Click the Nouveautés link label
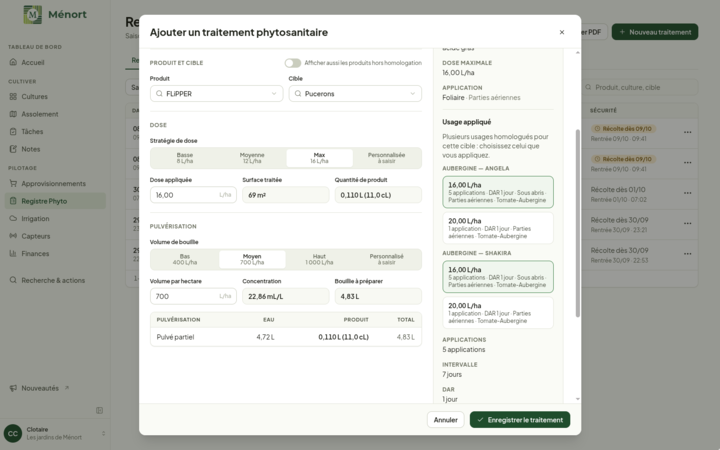Screen dimensions: 720x450 40,388
